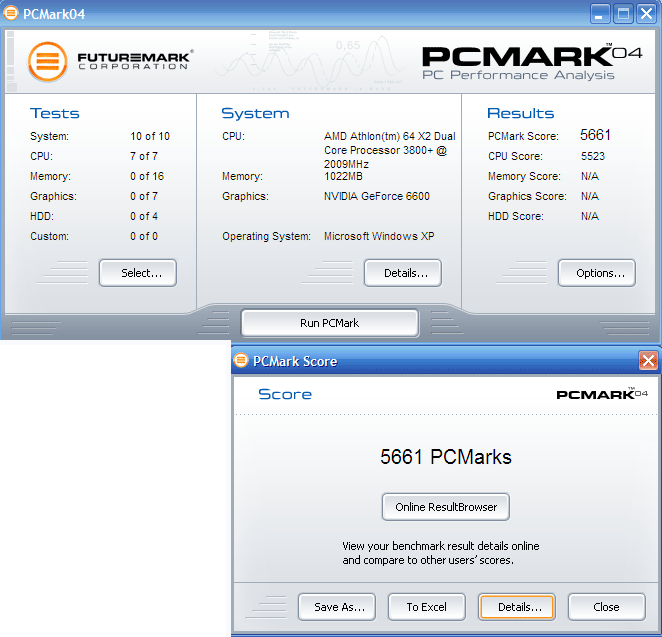The image size is (662, 637).
Task: Click the PCMark04 window title text
Action: coord(54,14)
